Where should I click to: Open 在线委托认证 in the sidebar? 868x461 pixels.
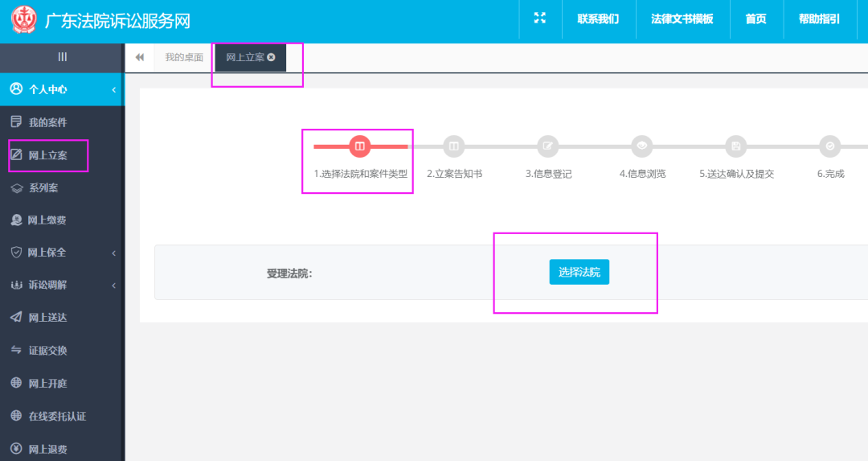tap(57, 417)
